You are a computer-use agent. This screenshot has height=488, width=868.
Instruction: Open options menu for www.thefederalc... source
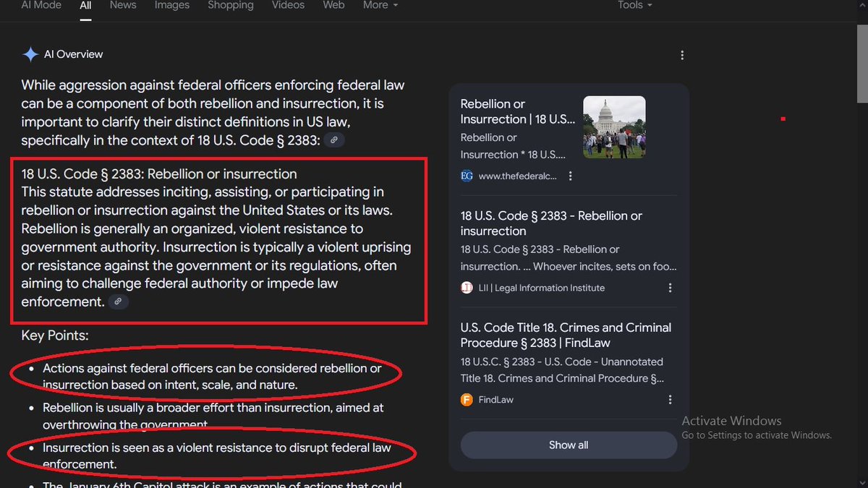tap(571, 176)
